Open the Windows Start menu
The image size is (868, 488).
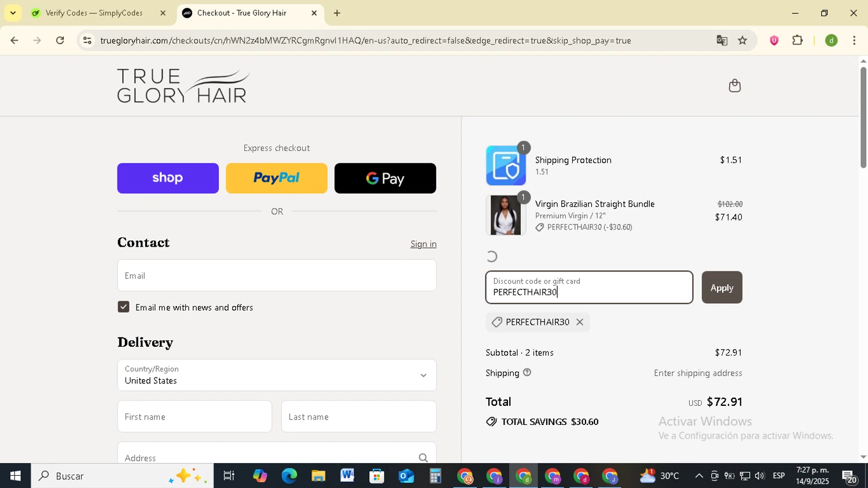tap(15, 476)
